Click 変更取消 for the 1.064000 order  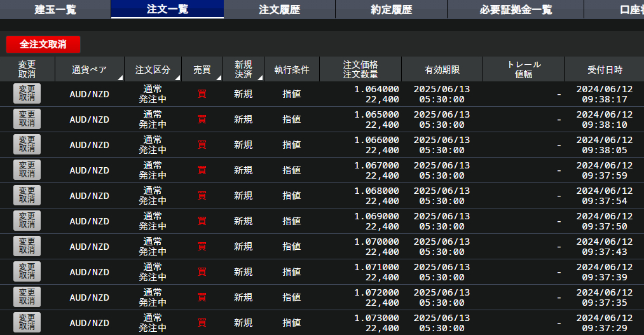click(x=27, y=93)
